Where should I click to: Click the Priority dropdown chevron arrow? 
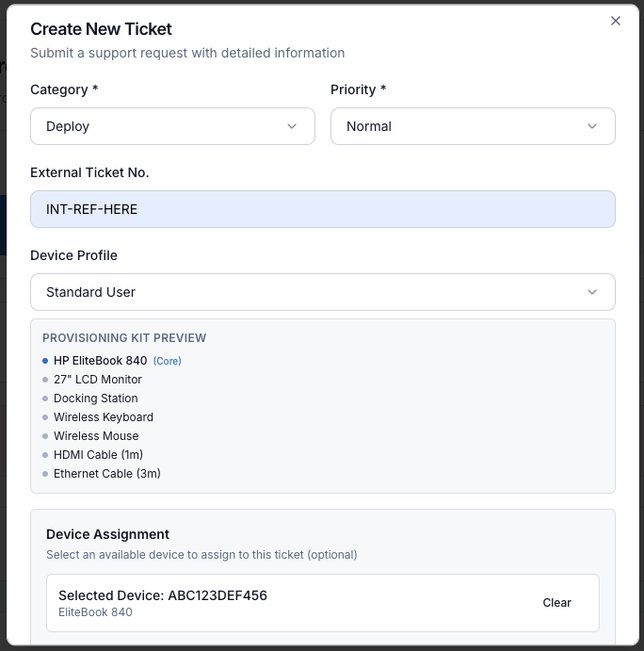click(592, 126)
